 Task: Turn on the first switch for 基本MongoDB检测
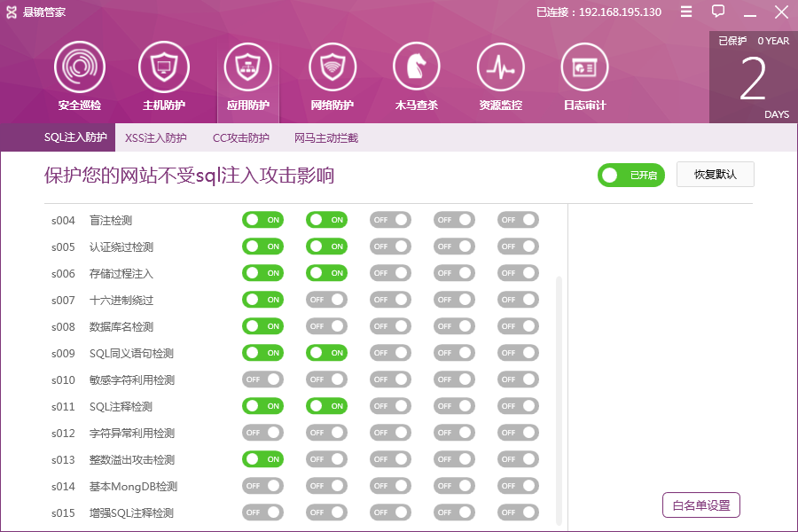[x=262, y=485]
